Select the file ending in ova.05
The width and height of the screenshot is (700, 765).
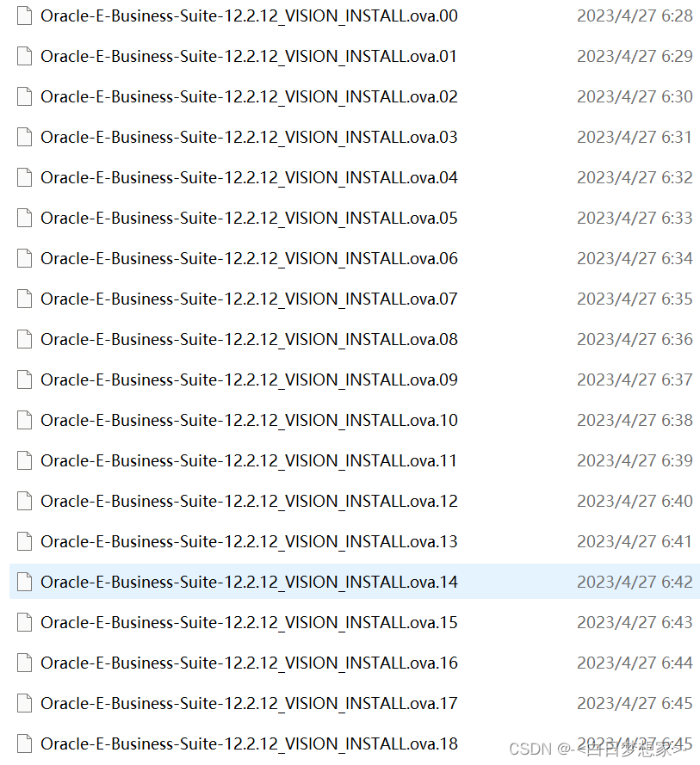tap(249, 218)
